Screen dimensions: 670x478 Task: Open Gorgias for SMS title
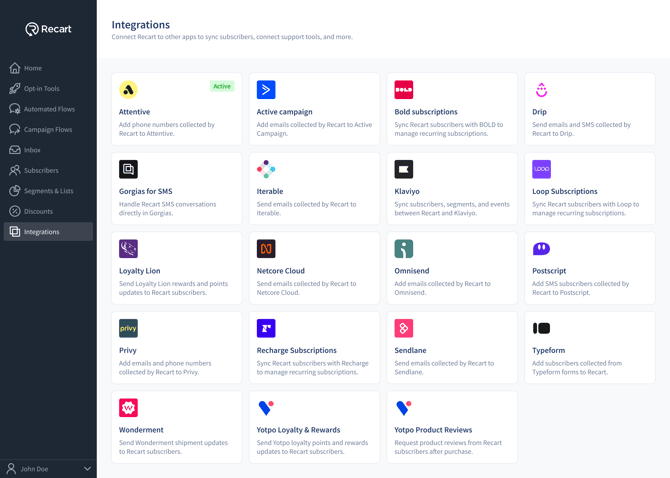click(146, 191)
